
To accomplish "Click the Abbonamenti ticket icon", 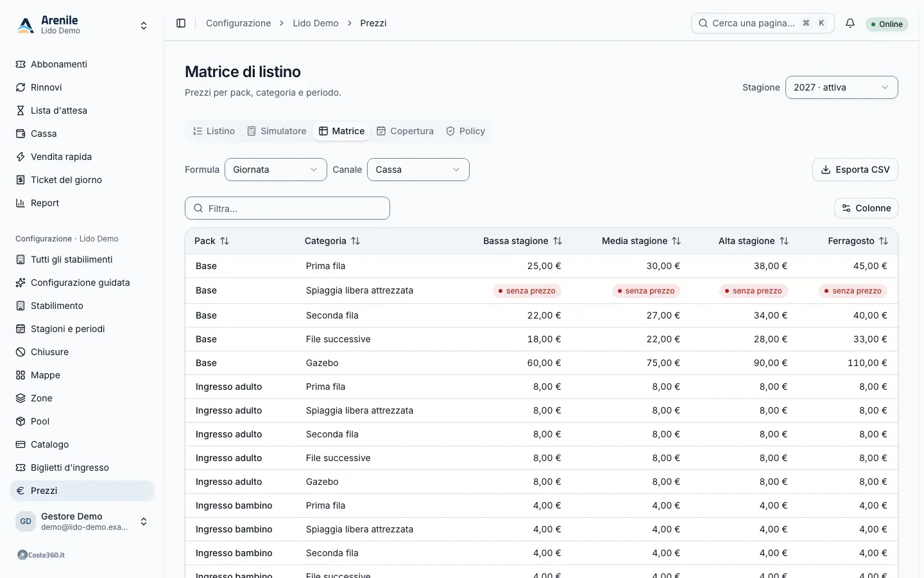I will [x=21, y=64].
